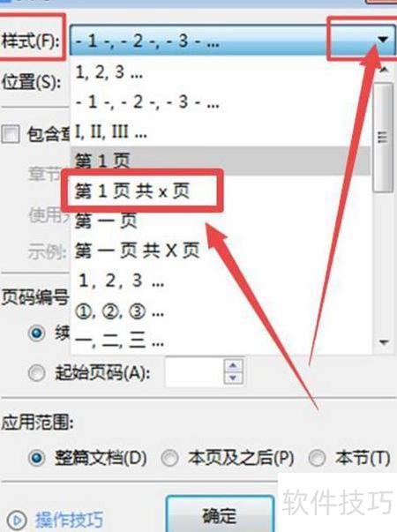Click the list scrollbar down arrow
The width and height of the screenshot is (397, 532).
[x=384, y=342]
